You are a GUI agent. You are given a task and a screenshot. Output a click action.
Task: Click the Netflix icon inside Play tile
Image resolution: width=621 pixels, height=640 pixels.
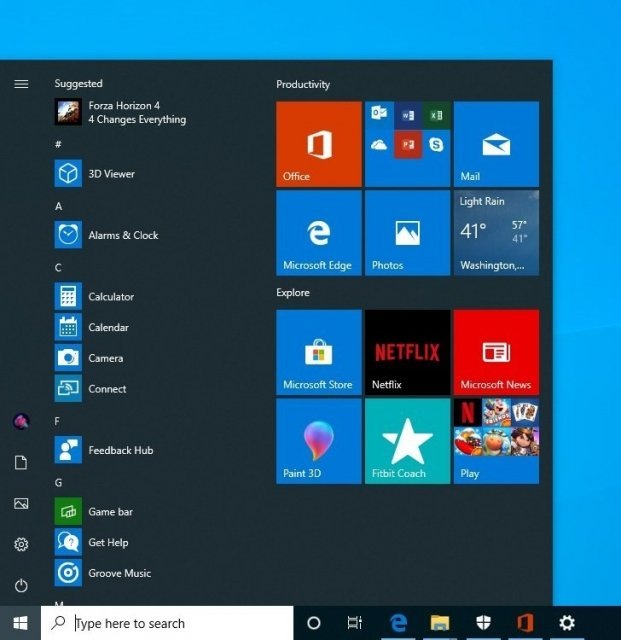point(467,412)
